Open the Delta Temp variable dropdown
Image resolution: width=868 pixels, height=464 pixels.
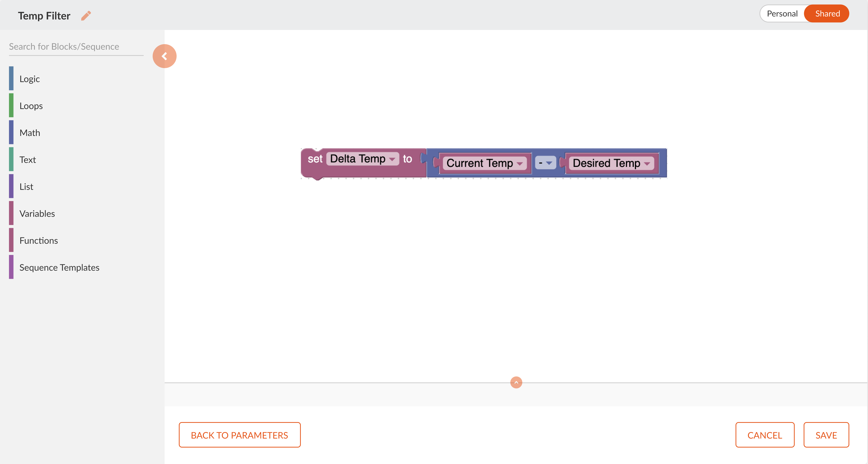(x=363, y=159)
